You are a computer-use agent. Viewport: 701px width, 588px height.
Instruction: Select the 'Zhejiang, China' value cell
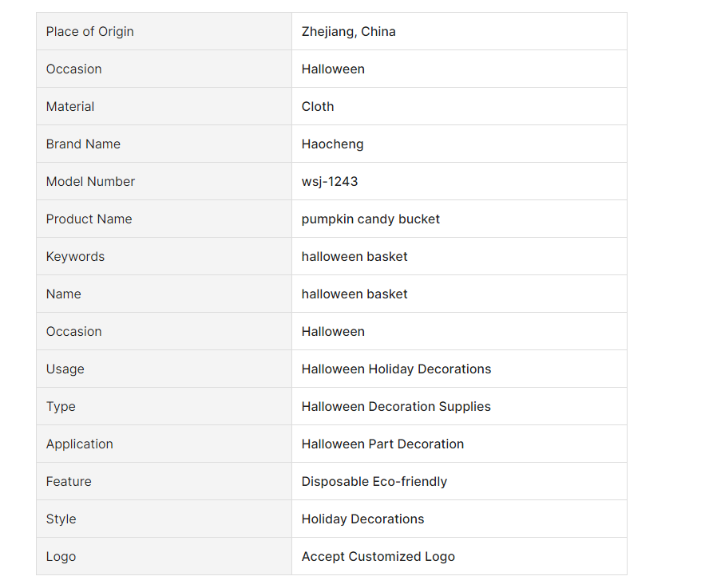click(348, 32)
